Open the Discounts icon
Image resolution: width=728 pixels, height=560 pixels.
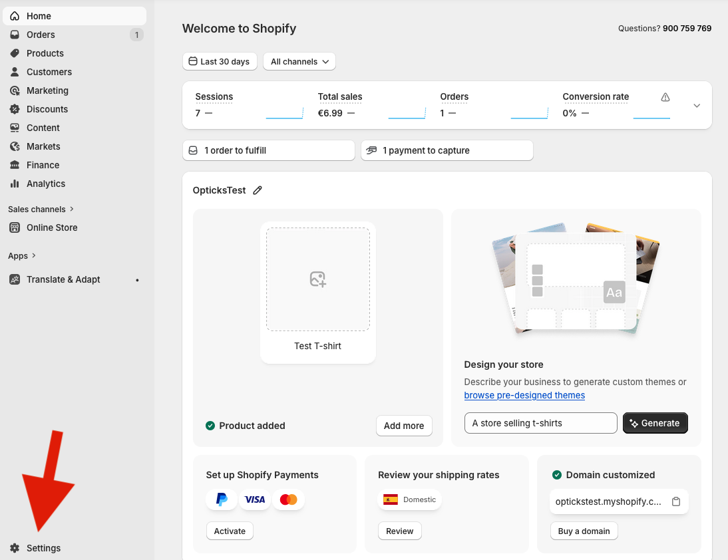point(15,109)
